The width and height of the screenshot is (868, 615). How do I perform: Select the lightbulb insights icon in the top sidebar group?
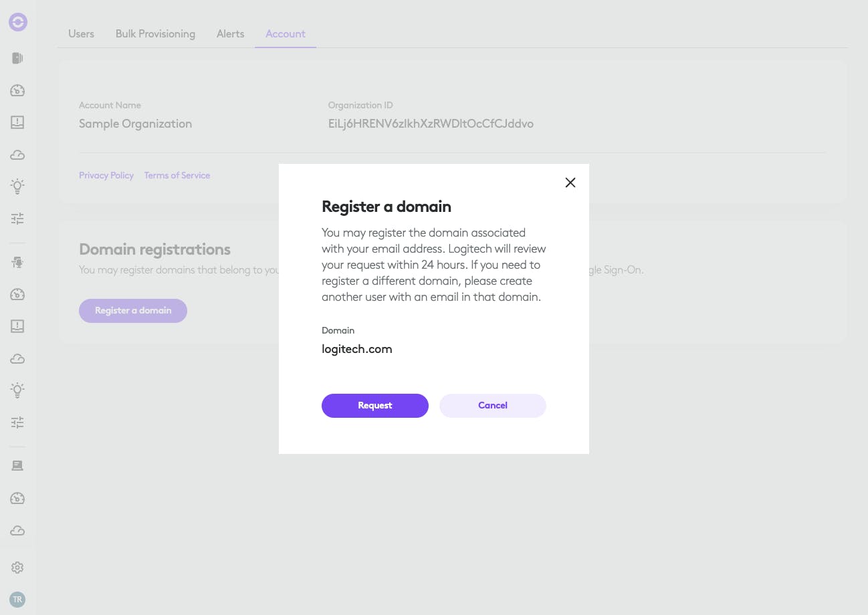coord(18,187)
